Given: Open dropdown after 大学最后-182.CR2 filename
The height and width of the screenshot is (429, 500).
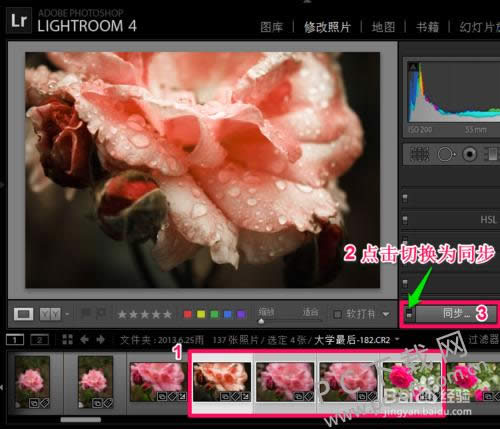Looking at the screenshot, I should tap(397, 339).
